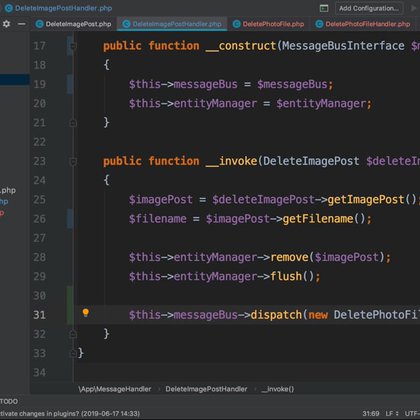Open the DeletePhotoFile.php tab

[x=269, y=24]
